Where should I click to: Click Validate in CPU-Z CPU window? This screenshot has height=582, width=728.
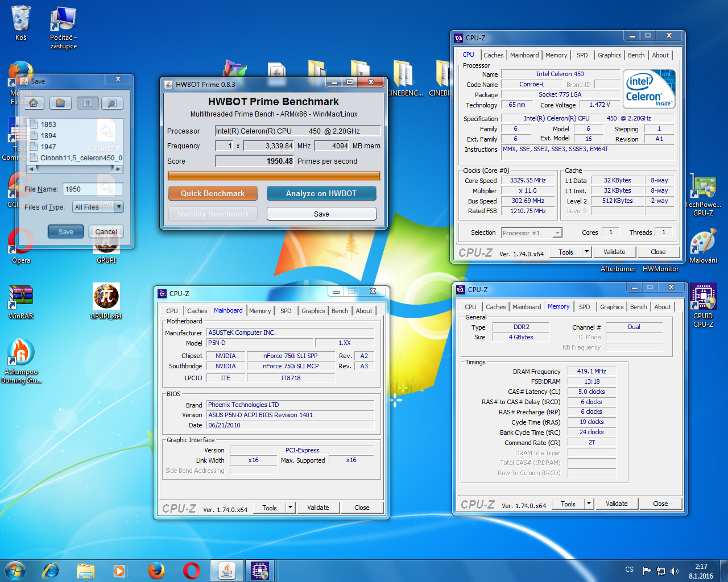click(x=614, y=252)
